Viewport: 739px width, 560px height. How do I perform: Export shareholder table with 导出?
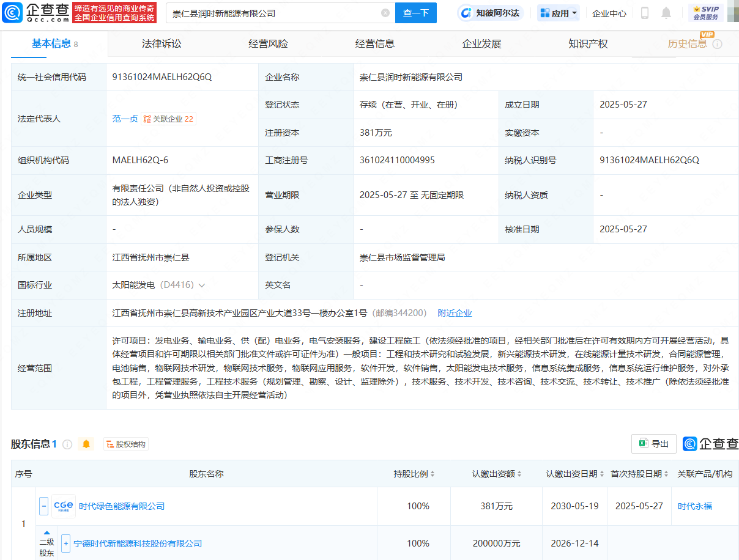click(x=654, y=444)
